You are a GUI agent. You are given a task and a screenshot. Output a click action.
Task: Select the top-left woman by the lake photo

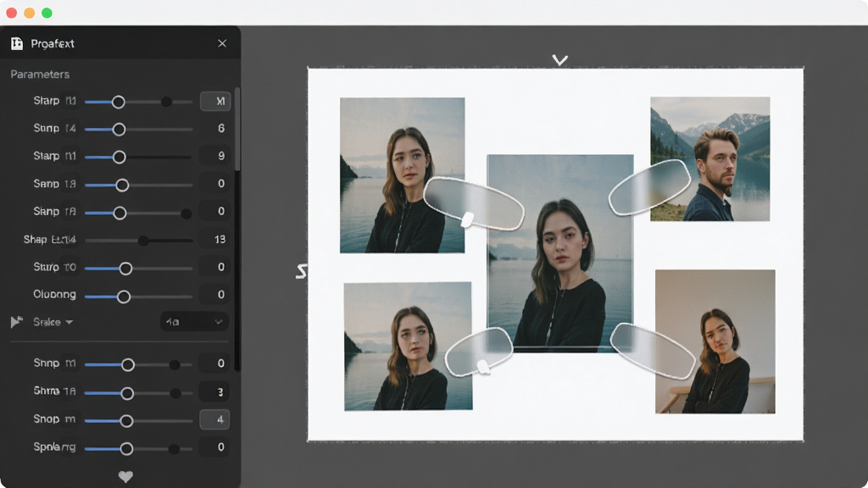[403, 175]
